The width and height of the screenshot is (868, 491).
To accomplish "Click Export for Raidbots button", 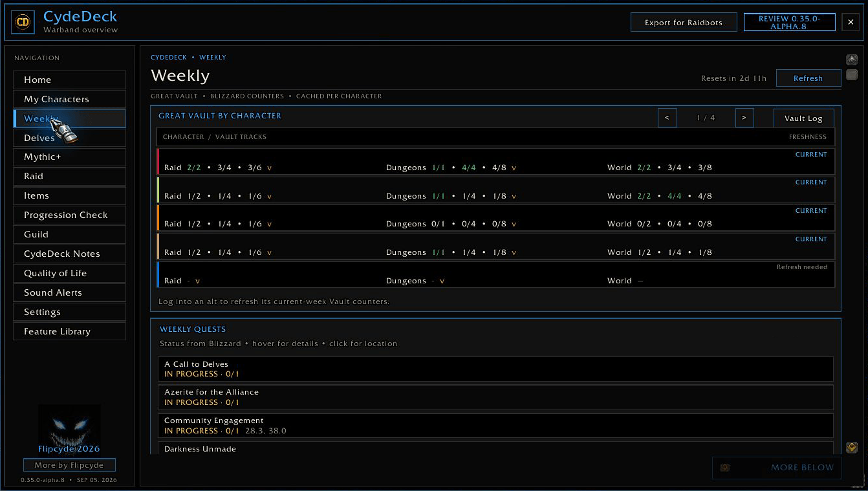I will (684, 23).
